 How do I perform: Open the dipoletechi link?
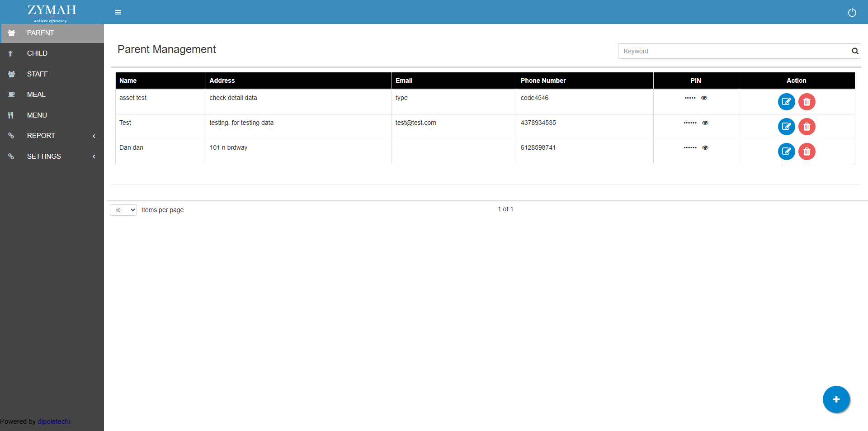pos(54,422)
